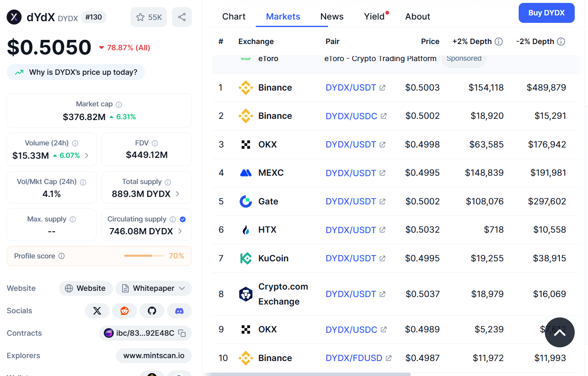The height and width of the screenshot is (376, 588).
Task: Click the Gate exchange logo
Action: click(x=246, y=202)
